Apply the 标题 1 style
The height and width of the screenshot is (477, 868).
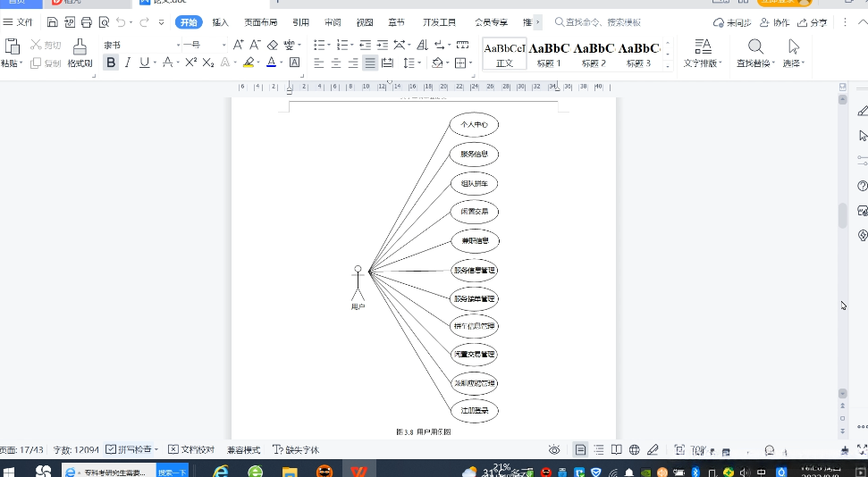(x=549, y=54)
